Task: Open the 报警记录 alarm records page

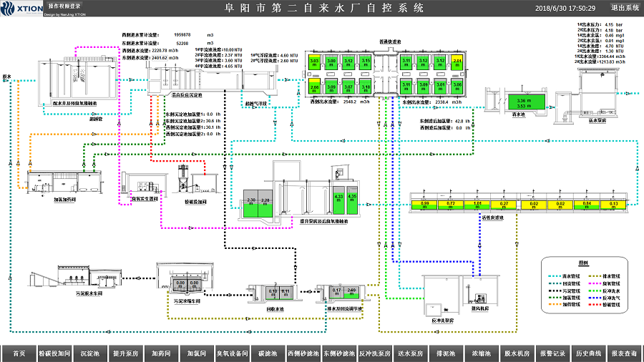Action: click(552, 353)
